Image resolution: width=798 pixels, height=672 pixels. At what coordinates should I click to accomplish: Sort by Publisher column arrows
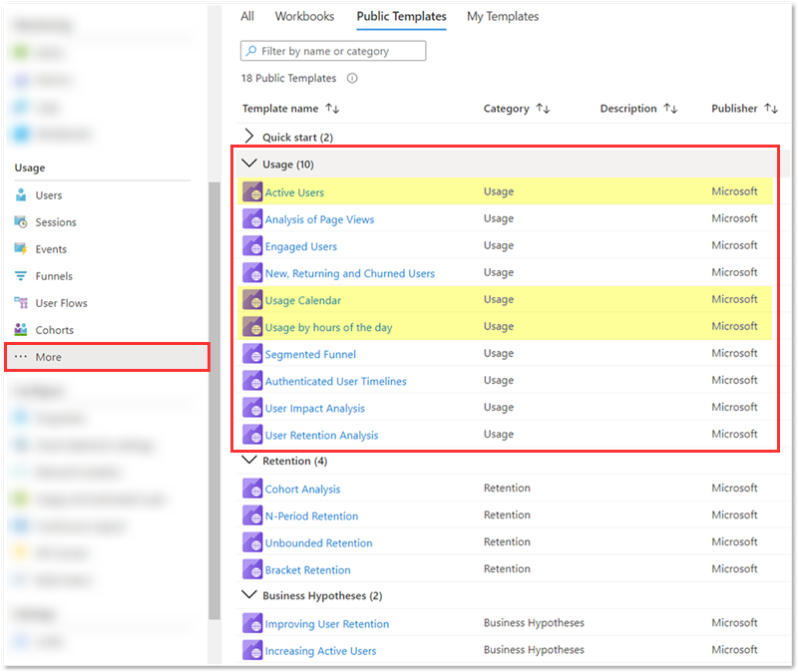pyautogui.click(x=771, y=109)
